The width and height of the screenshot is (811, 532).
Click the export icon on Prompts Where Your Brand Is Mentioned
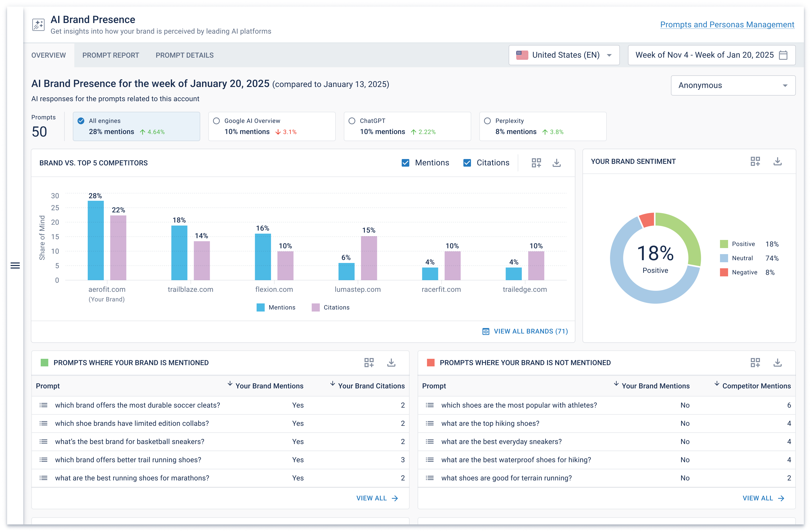[x=391, y=363]
